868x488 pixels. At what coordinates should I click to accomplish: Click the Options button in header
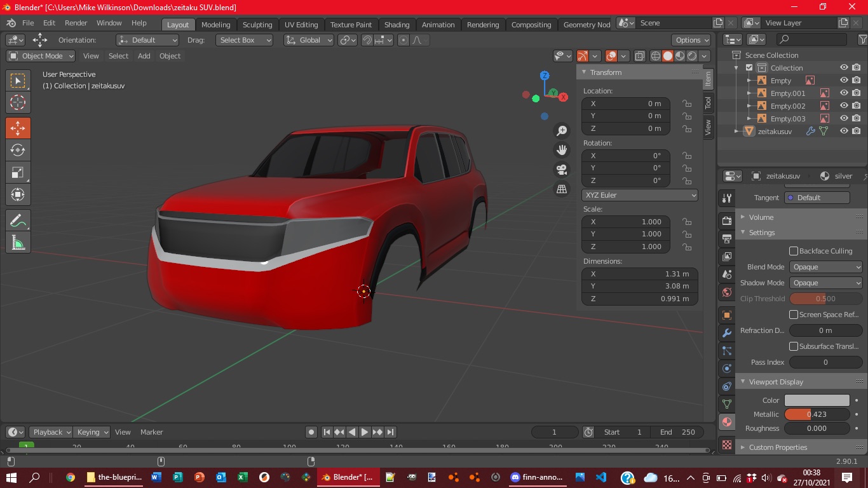(x=691, y=40)
